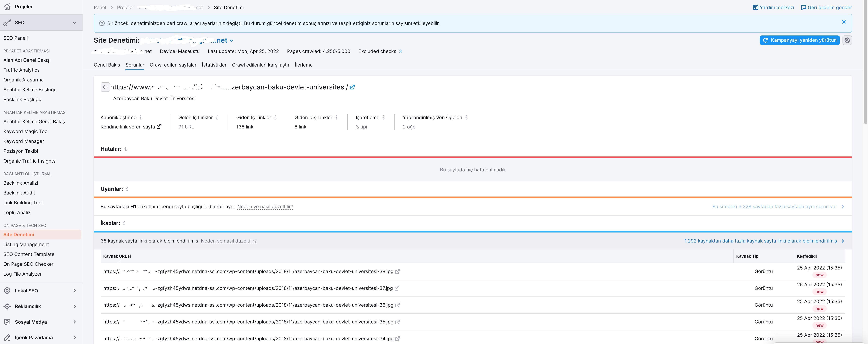Click Gelen İç Linkler info icon
Image resolution: width=868 pixels, height=344 pixels.
(x=217, y=117)
